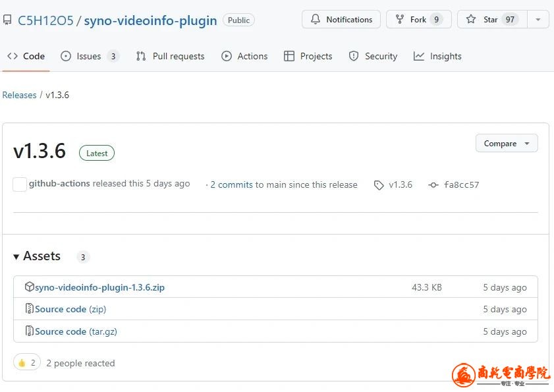Download Source code (zip)
The width and height of the screenshot is (554, 392).
pos(70,309)
